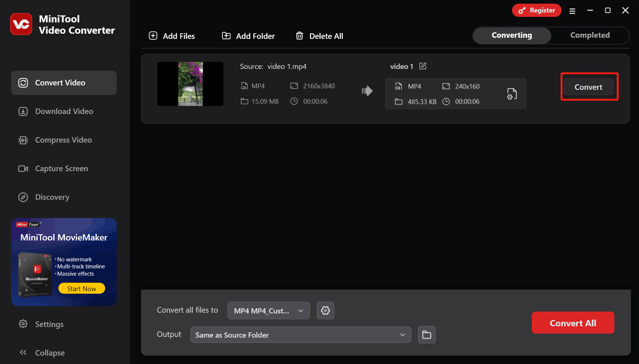The image size is (639, 364).
Task: Expand the Same as Source Folder dropdown
Action: click(301, 335)
